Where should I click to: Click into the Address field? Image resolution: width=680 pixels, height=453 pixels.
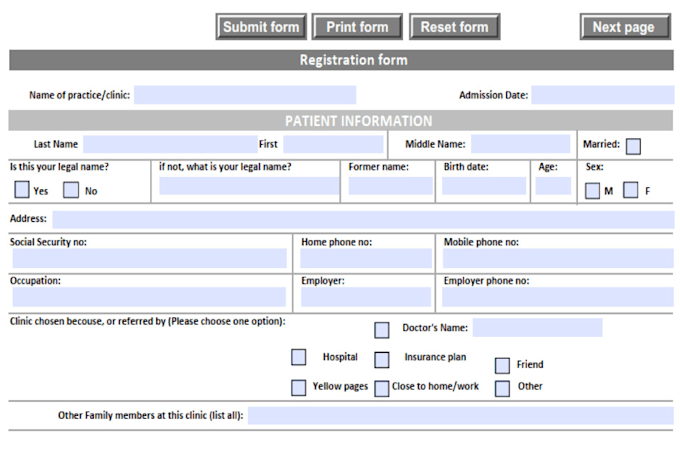point(363,219)
